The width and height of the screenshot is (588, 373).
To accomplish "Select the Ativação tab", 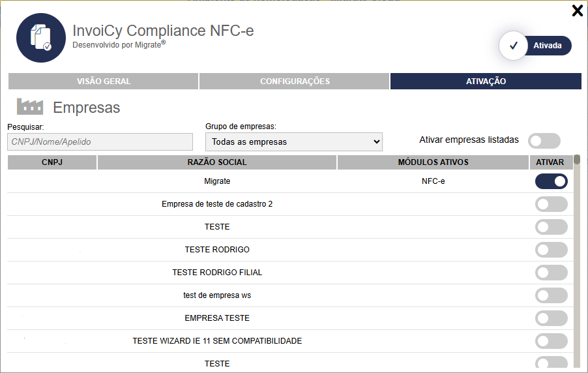I will pos(486,82).
